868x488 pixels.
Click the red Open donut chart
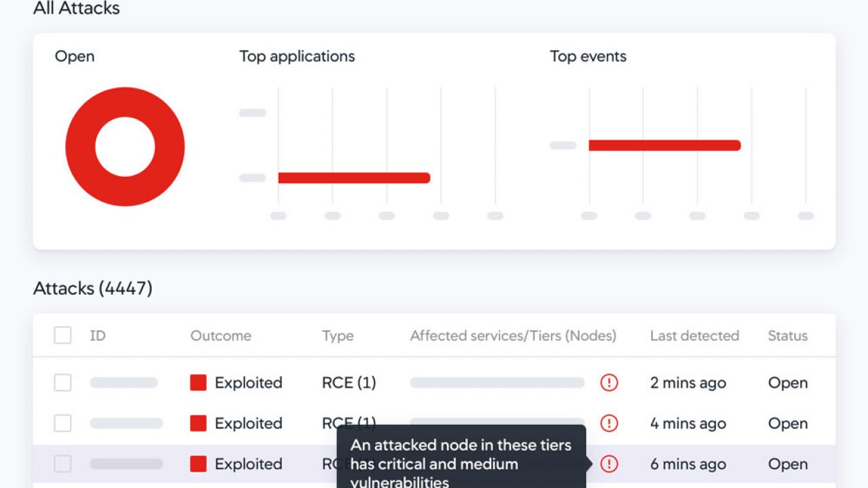point(125,146)
